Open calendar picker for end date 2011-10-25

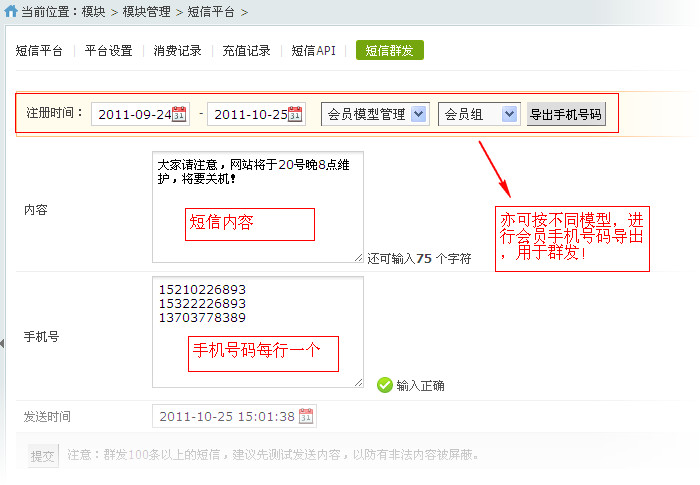tap(295, 115)
